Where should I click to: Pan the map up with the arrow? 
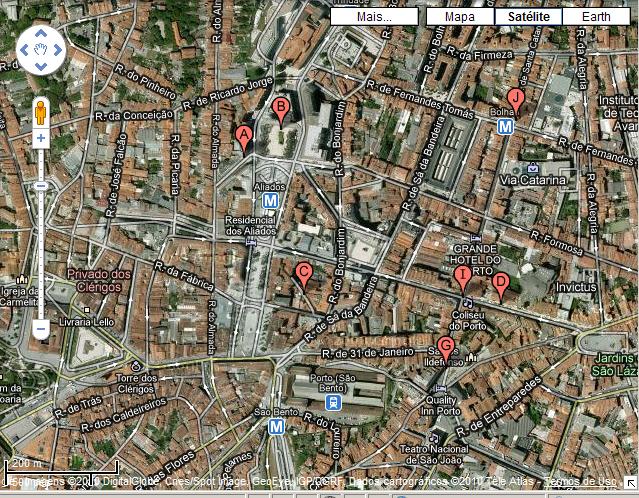40,32
